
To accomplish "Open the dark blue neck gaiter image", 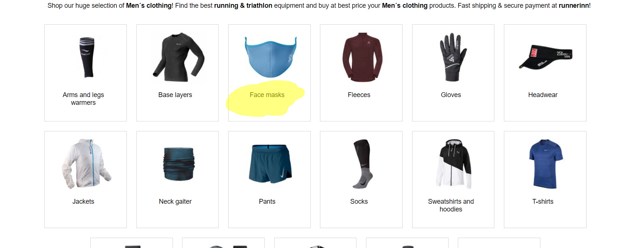I will pyautogui.click(x=179, y=164).
